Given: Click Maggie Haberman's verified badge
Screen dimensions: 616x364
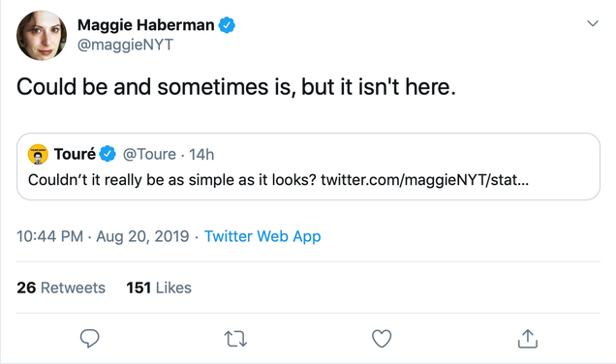Looking at the screenshot, I should coord(227,25).
